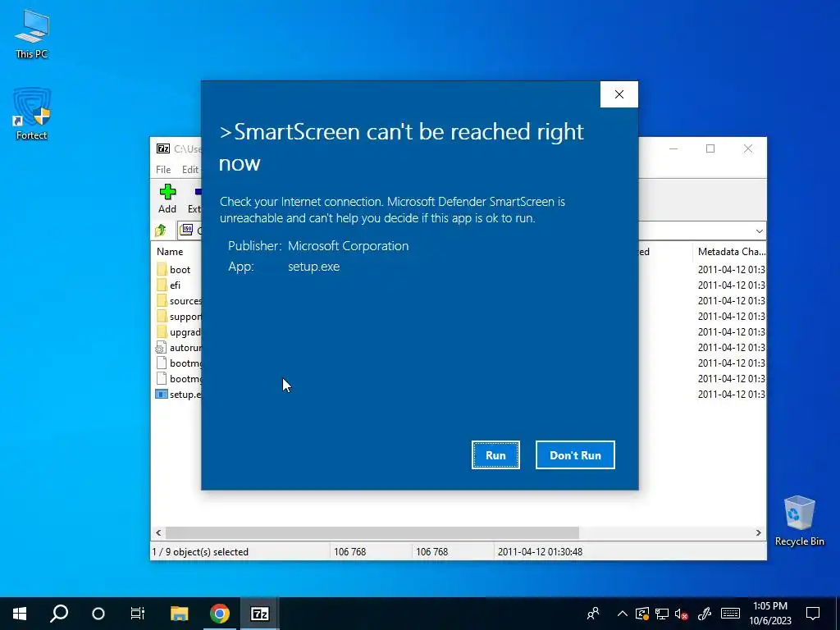840x630 pixels.
Task: Show hidden system tray icons
Action: click(622, 614)
